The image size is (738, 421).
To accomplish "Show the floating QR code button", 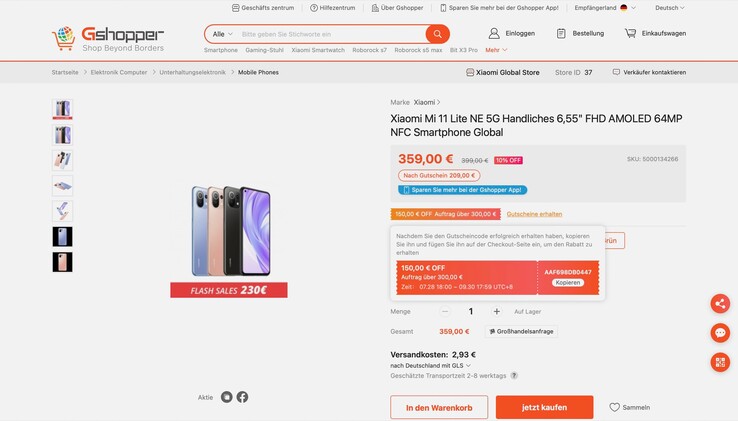I will point(720,362).
